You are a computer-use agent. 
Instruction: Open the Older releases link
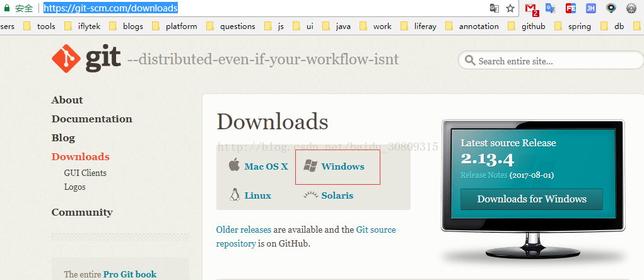point(243,230)
